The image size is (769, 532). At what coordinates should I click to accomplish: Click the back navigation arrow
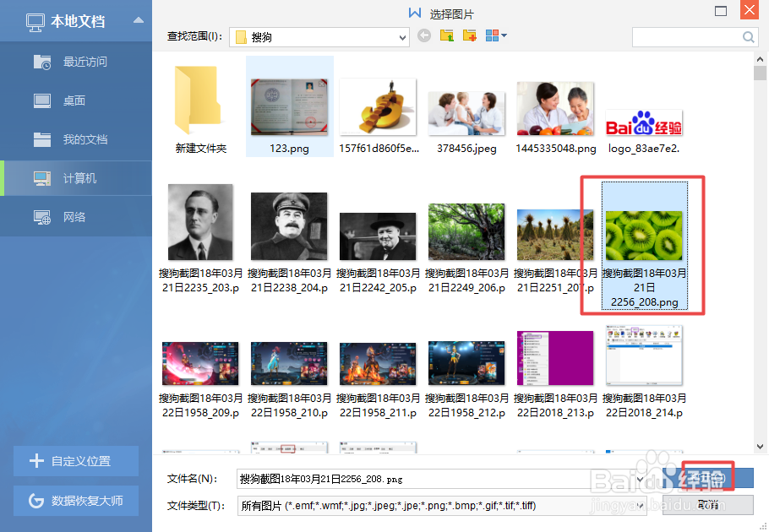pos(424,35)
